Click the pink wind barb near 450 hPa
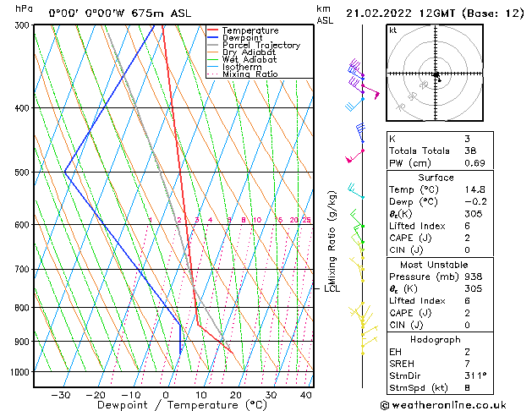Image resolution: width=532 pixels, height=411 pixels. tap(354, 156)
